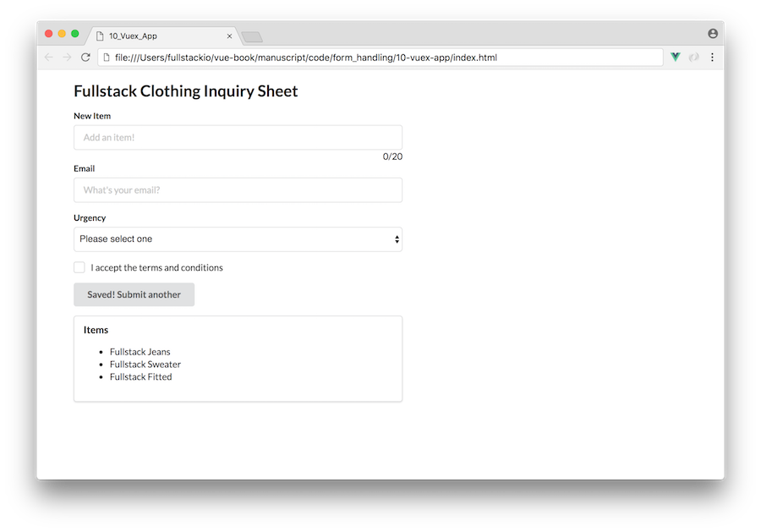
Task: Toggle the terms and conditions checkbox
Action: point(79,267)
